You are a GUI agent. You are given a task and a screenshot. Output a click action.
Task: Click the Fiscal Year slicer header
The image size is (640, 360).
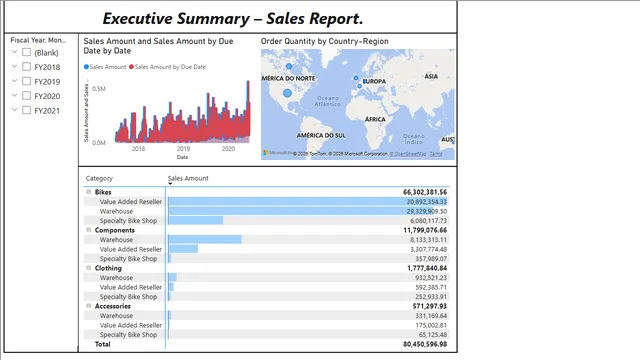pos(38,40)
